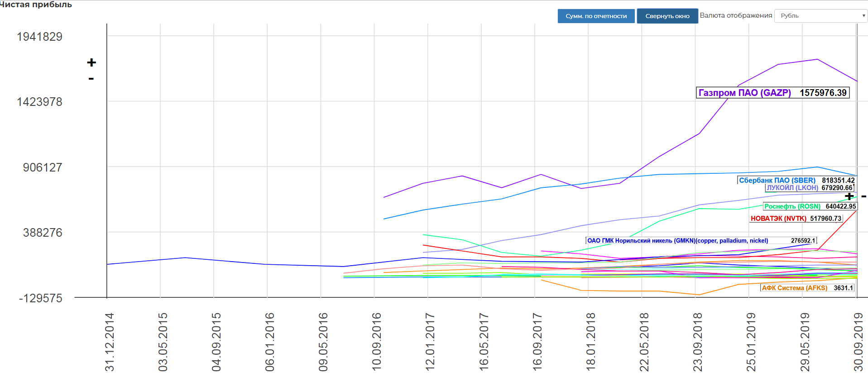Viewport: 868px width, 377px height.
Task: Select the Сбербанк ПАО (SBER) data label
Action: 797,180
